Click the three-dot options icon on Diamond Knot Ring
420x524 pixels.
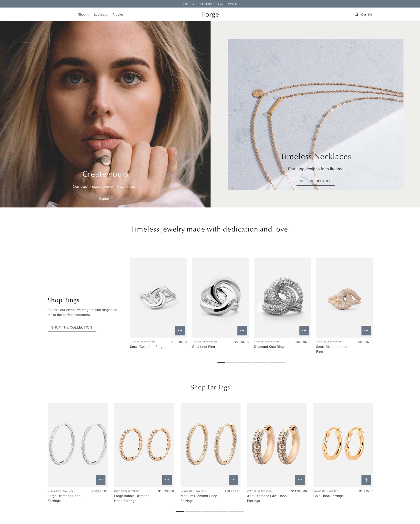pyautogui.click(x=304, y=331)
